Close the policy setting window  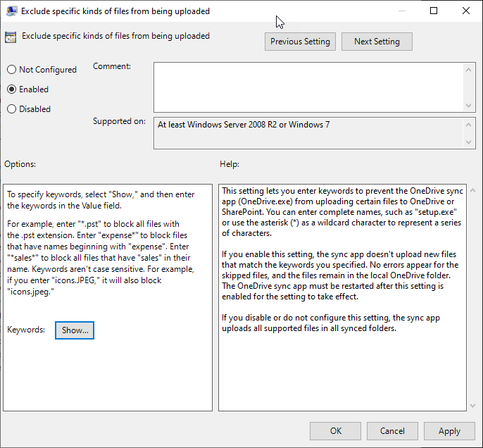pos(466,11)
